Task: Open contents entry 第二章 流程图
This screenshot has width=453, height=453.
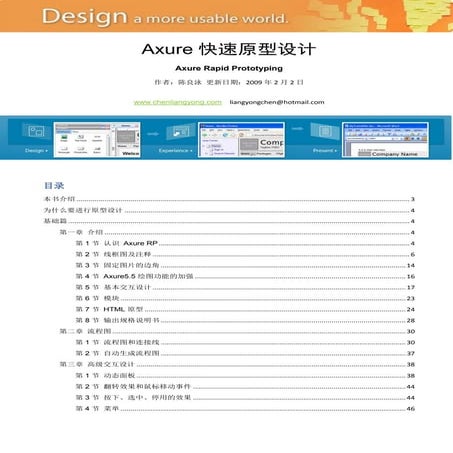Action: pyautogui.click(x=237, y=331)
